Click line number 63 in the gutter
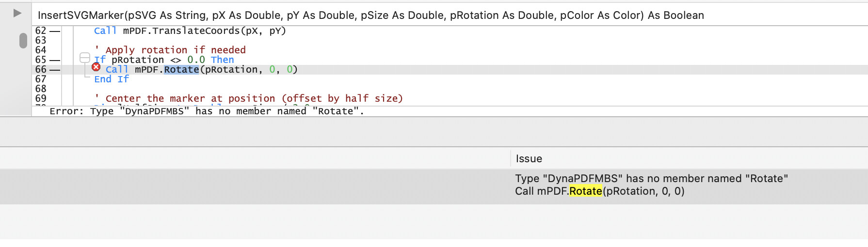Viewport: 868px width, 247px height. point(41,41)
